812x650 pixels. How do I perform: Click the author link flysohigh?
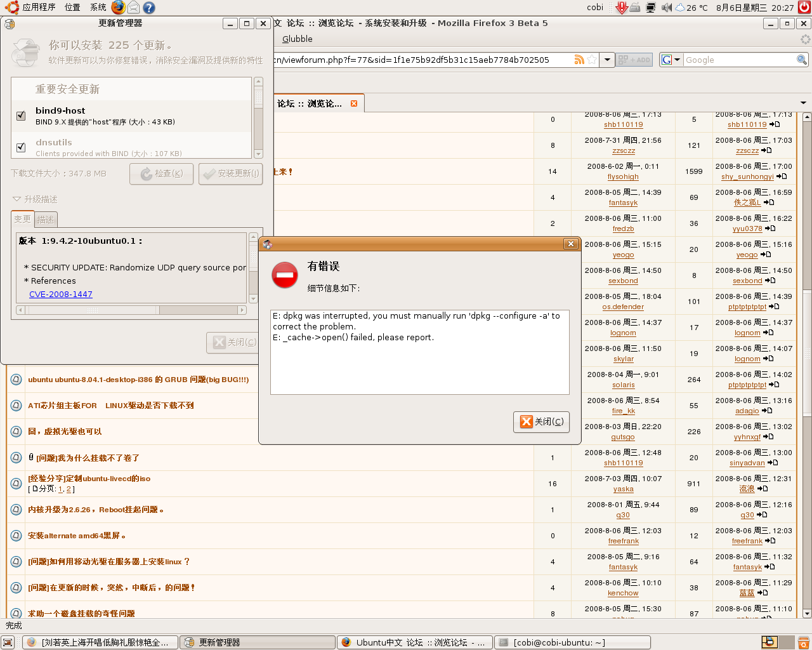(x=623, y=176)
